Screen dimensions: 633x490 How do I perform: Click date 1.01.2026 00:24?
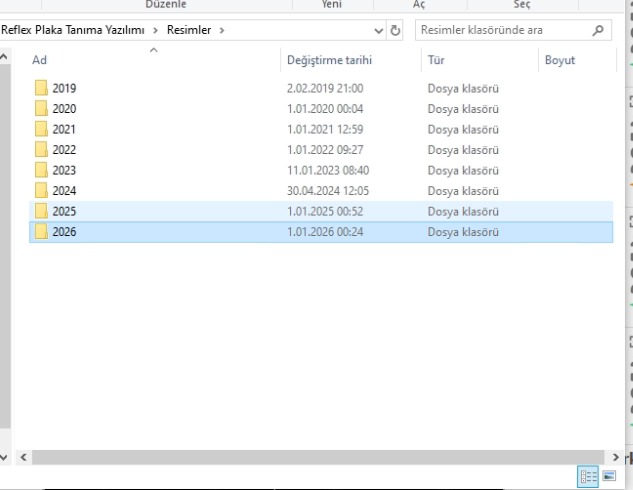click(325, 232)
